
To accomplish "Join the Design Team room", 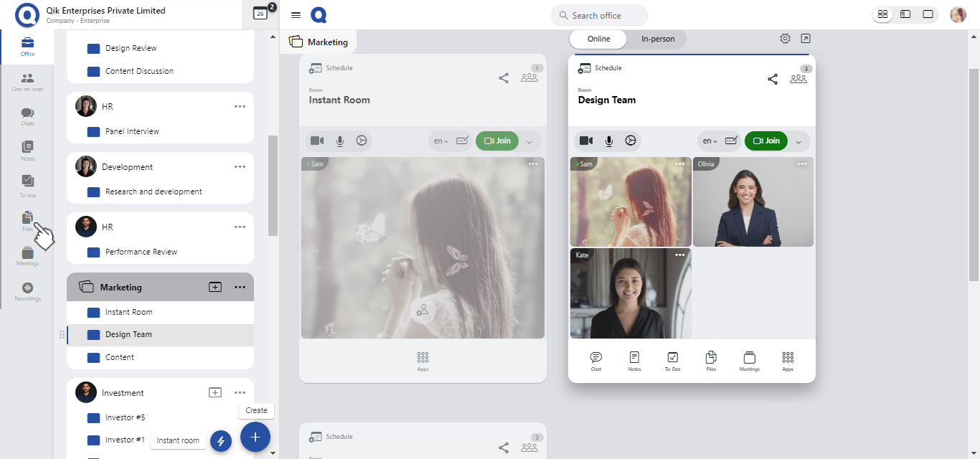I will click(766, 141).
